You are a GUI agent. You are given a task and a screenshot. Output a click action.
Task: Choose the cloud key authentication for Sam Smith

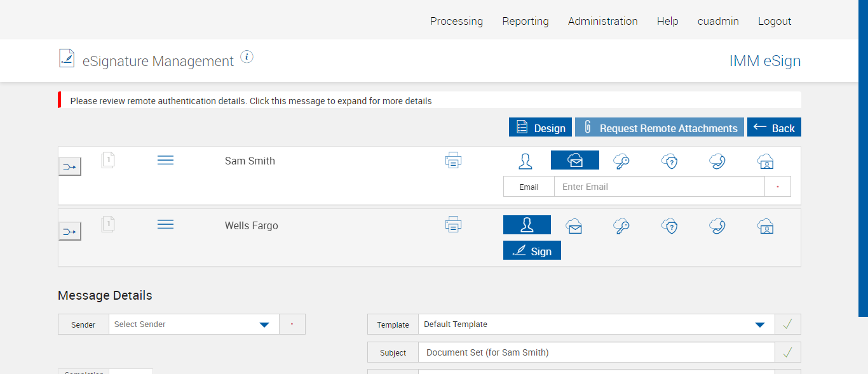click(621, 161)
